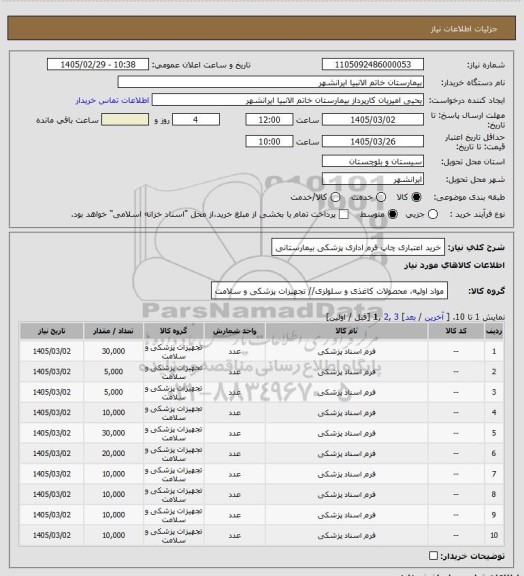524x576 pixels.
Task: Click the remaining days field showing 4
Action: (196, 120)
